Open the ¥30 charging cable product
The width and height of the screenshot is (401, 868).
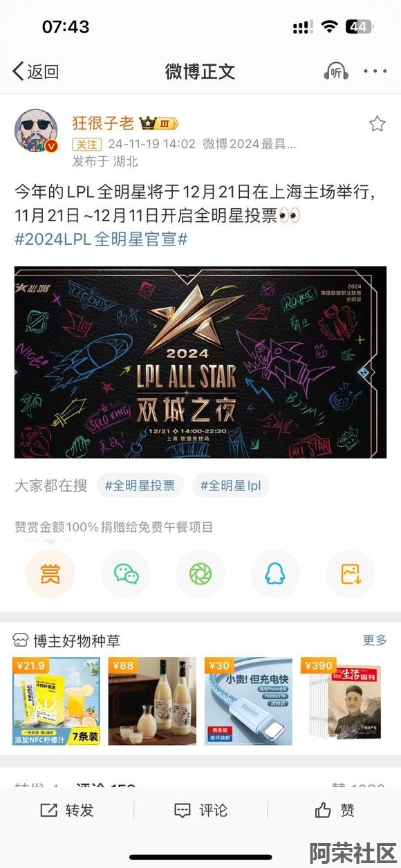point(248,701)
